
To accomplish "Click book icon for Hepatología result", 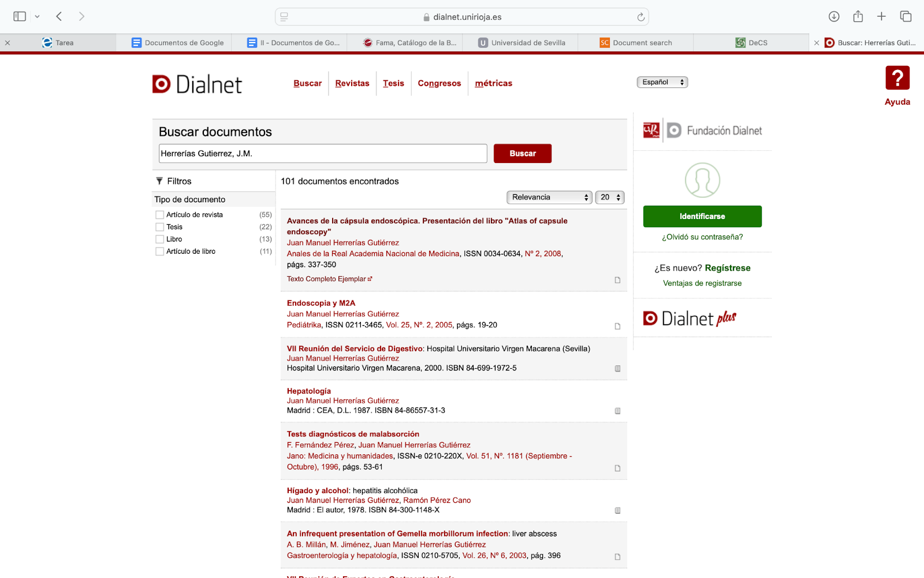I will (x=617, y=411).
